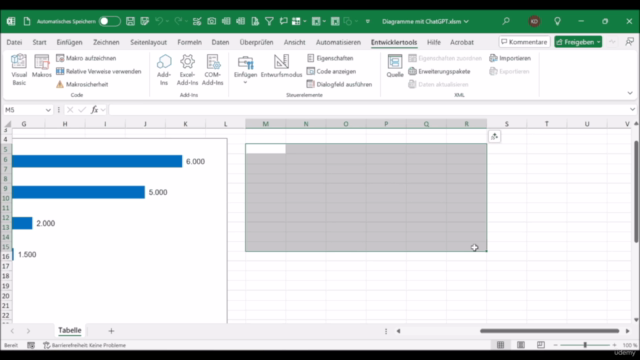The width and height of the screenshot is (640, 360).
Task: Expand the formula bar chevron
Action: pyautogui.click(x=632, y=109)
